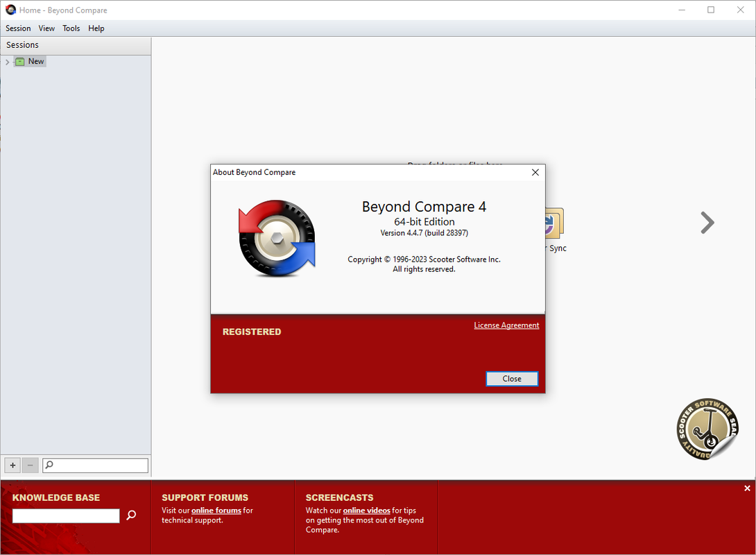Show next session types with right chevron
756x555 pixels.
pos(707,223)
